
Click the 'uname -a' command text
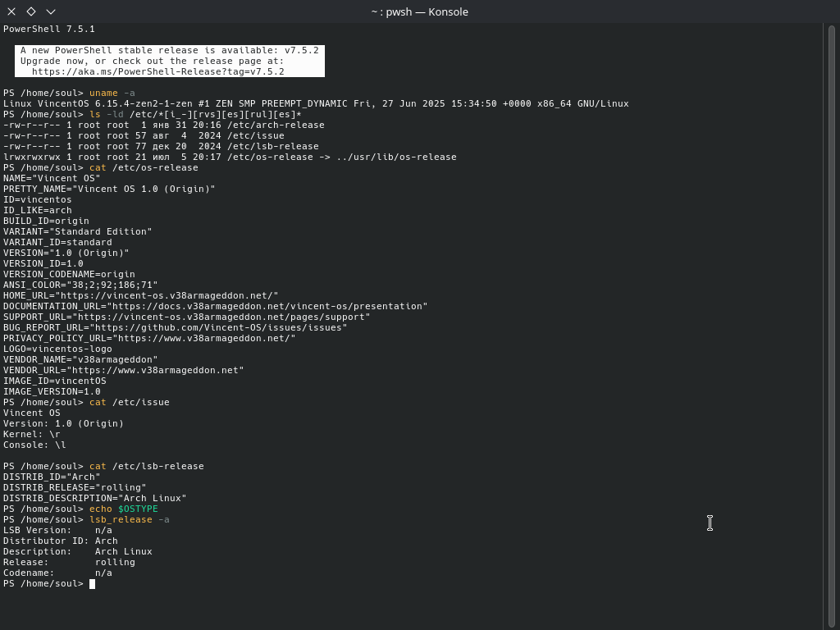pos(112,94)
